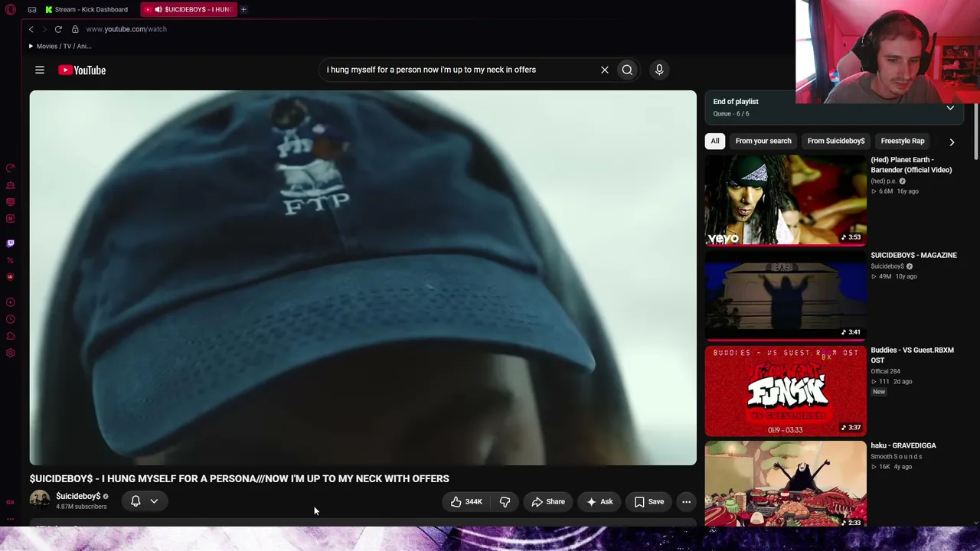Screen dimensions: 980x551
Task: Open the Opera browser main menu
Action: 11,9
